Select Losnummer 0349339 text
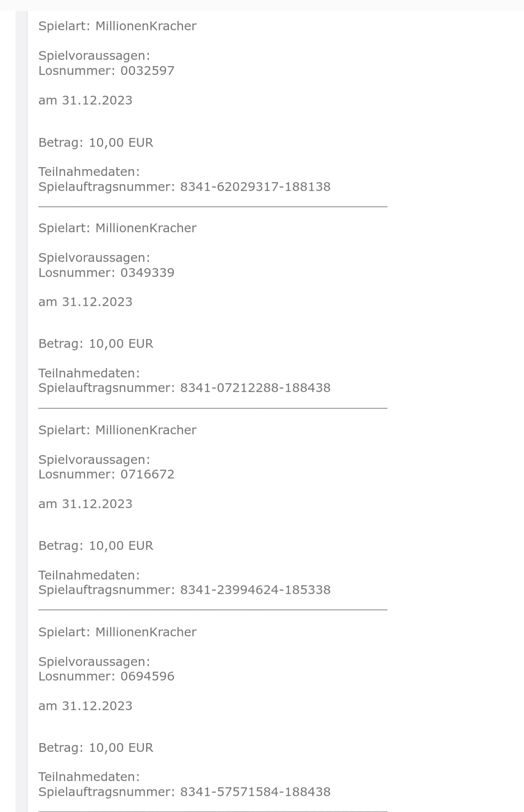Viewport: 524px width, 812px height. click(x=106, y=272)
